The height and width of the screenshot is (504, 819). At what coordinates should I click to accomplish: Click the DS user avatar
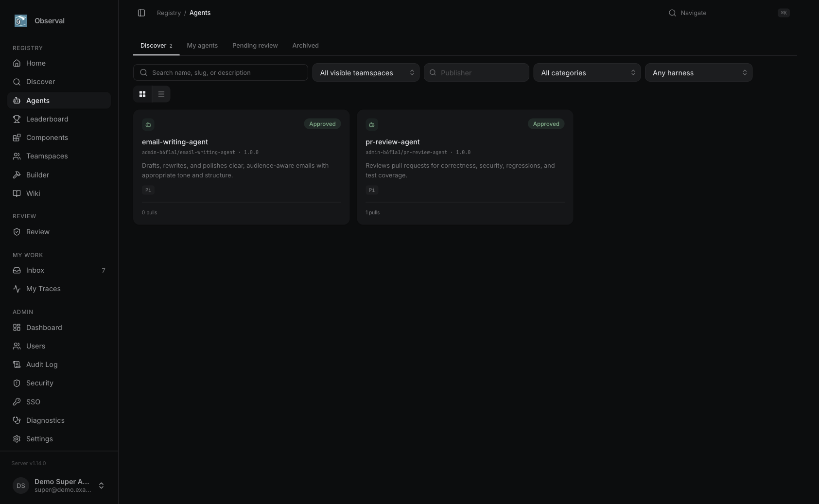click(x=21, y=486)
